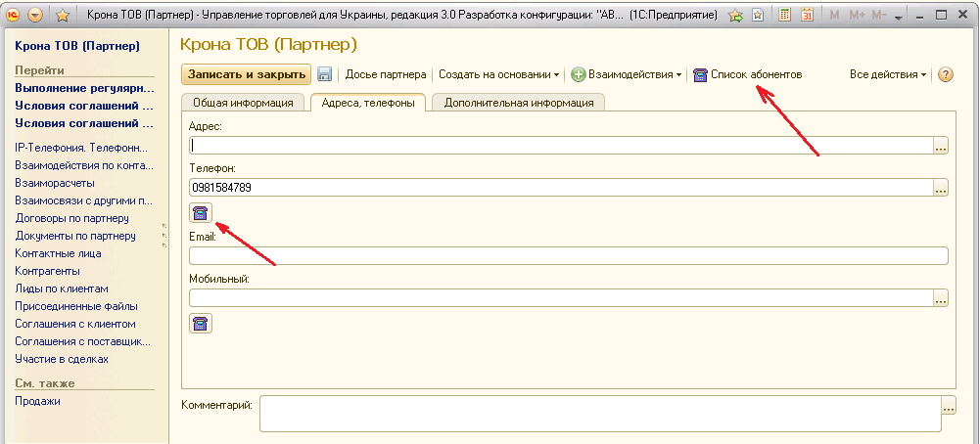Image resolution: width=980 pixels, height=444 pixels.
Task: Click the Записать и закрыть button
Action: coord(247,74)
